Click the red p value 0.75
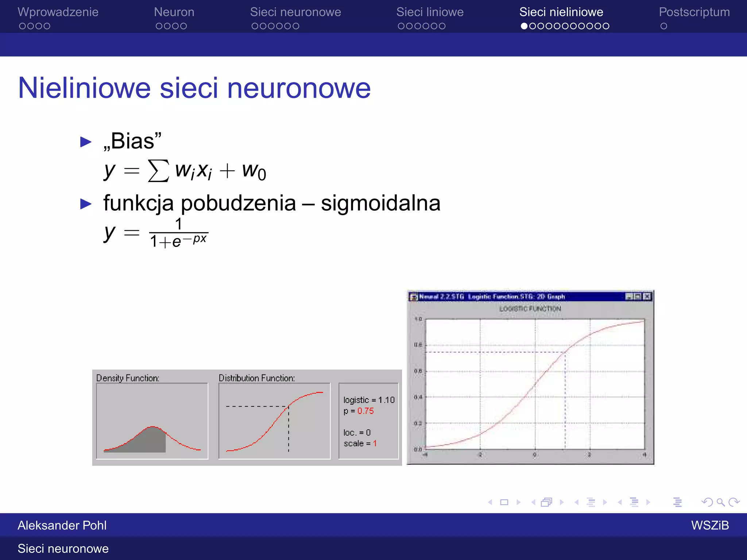 point(365,411)
